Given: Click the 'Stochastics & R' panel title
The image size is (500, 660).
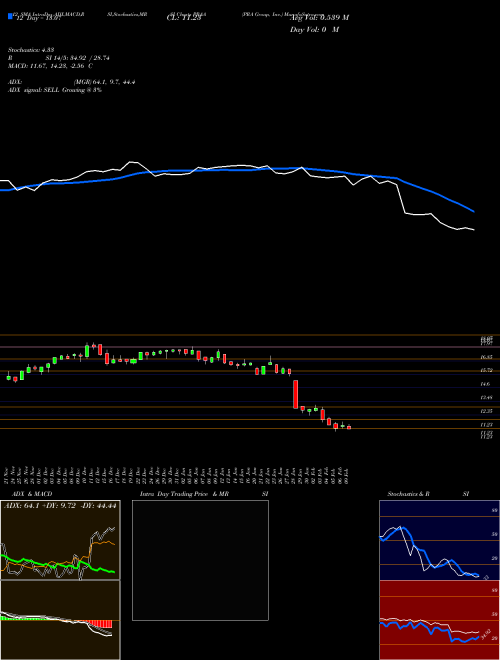Looking at the screenshot, I should tap(409, 494).
